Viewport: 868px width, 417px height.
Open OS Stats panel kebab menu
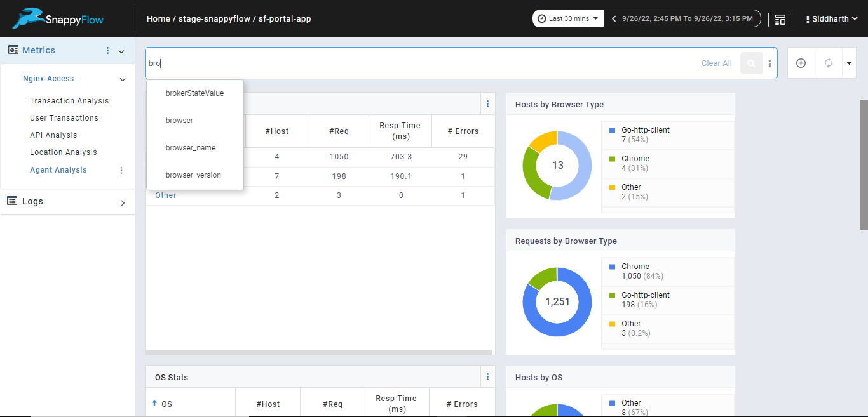point(487,377)
